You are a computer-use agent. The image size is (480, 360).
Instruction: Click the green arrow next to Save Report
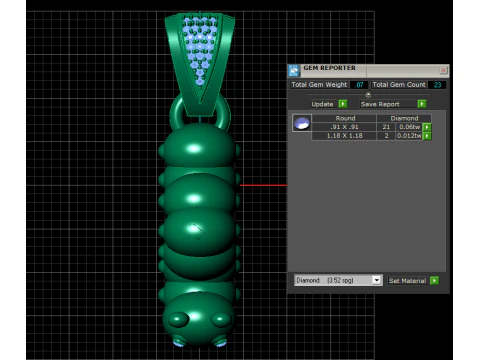[x=422, y=104]
